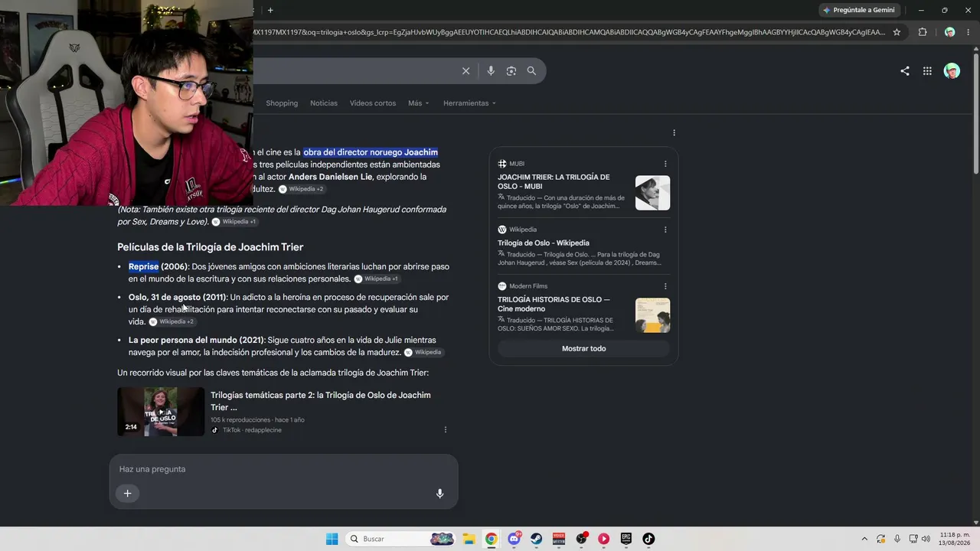Screen dimensions: 980x551
Task: Open the TRILOGÍA HISTORIAS DE OSLO — Cine moderno link
Action: (554, 304)
